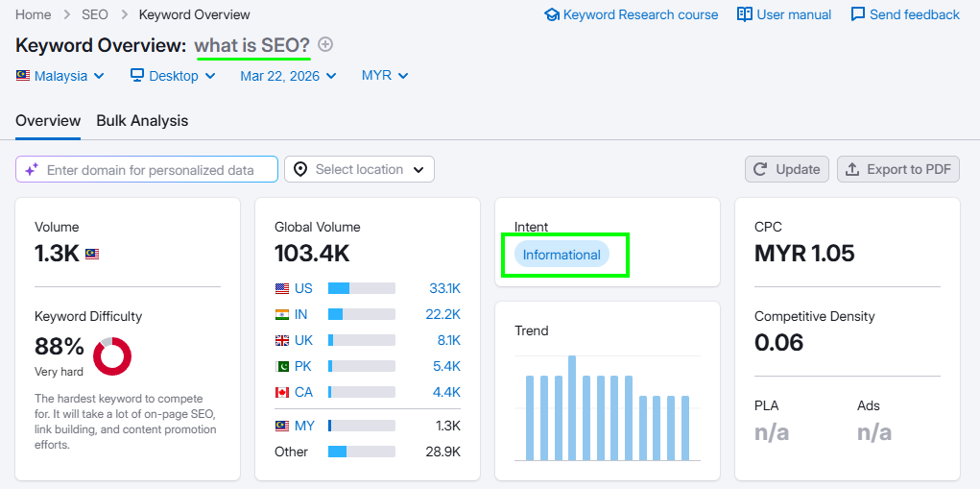Click the Keyword Difficulty donut chart
Viewport: 980px width, 489px height.
[x=112, y=356]
